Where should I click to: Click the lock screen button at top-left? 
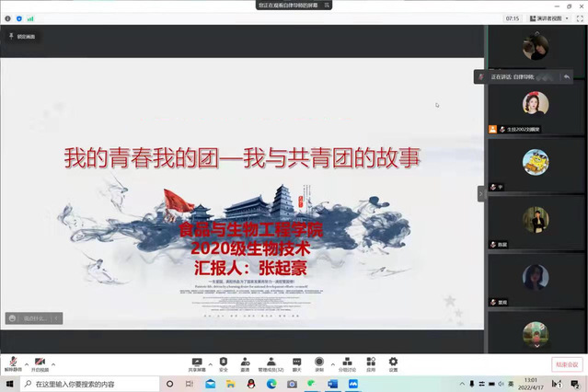21,37
